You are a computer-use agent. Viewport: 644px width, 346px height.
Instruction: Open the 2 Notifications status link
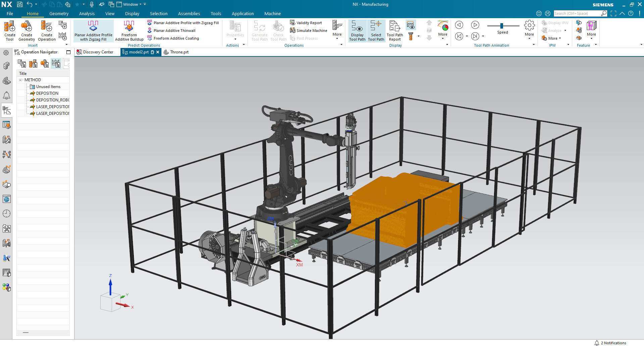coord(610,343)
